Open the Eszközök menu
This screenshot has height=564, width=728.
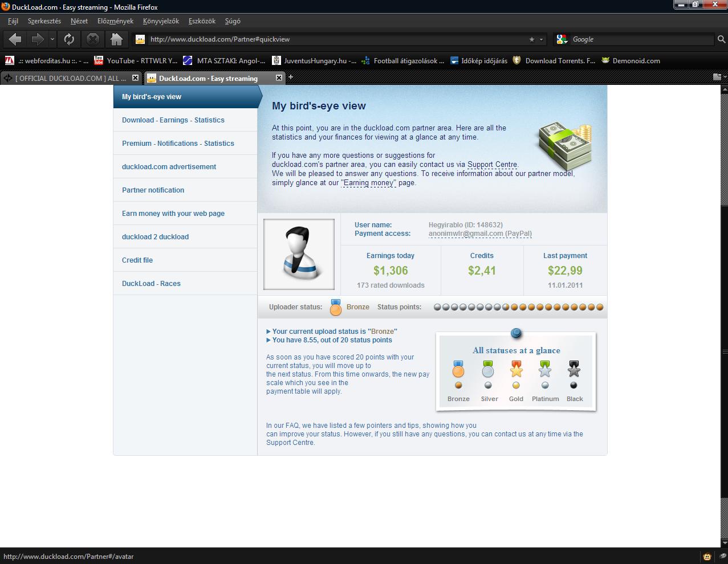(x=202, y=21)
